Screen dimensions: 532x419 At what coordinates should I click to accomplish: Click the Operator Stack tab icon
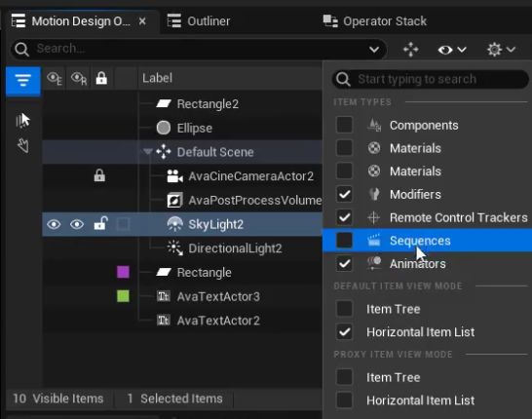click(330, 21)
